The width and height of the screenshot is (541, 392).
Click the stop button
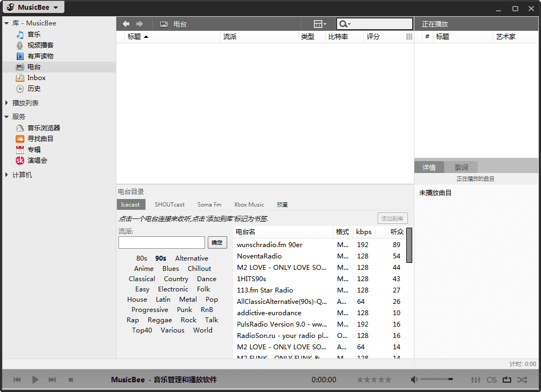(71, 380)
